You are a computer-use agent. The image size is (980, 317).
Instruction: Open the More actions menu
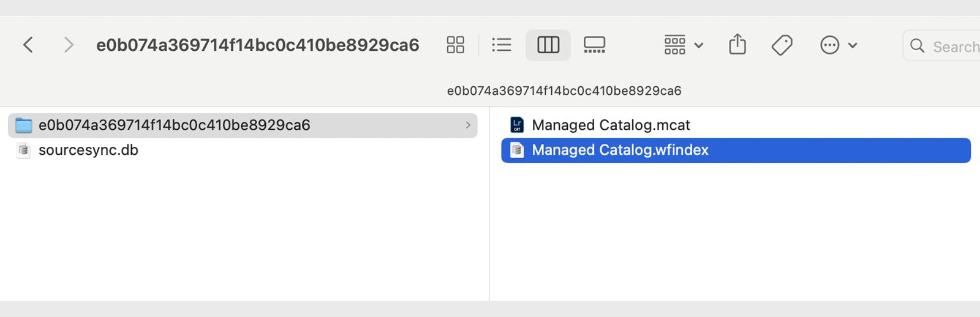tap(838, 45)
